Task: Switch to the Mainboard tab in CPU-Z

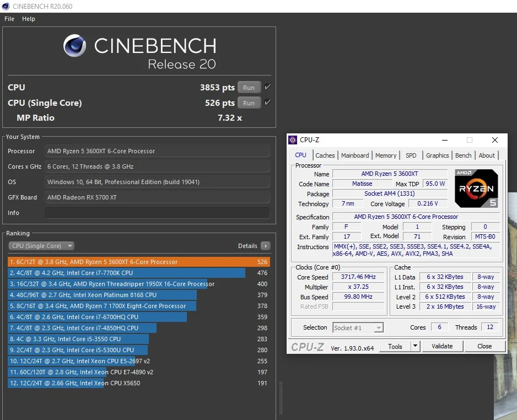Action: point(355,155)
